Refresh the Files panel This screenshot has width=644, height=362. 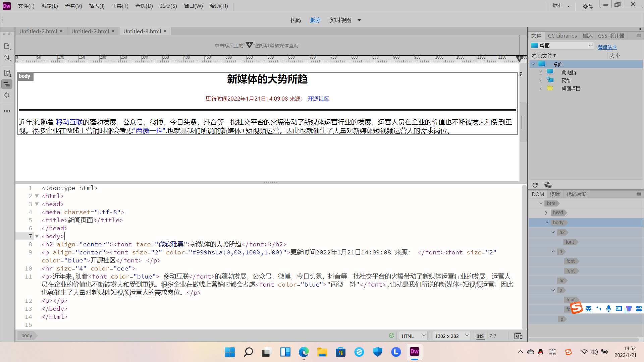click(x=535, y=185)
